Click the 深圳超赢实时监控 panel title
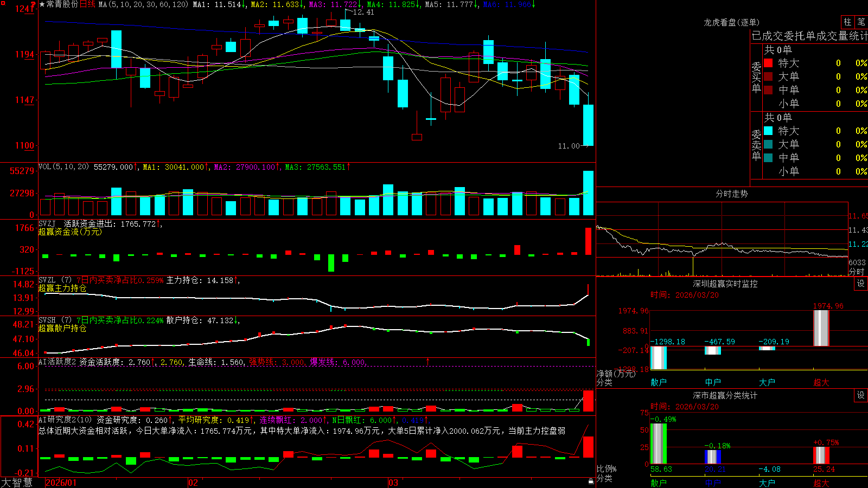Screen dimensions: 868x488 tap(725, 284)
